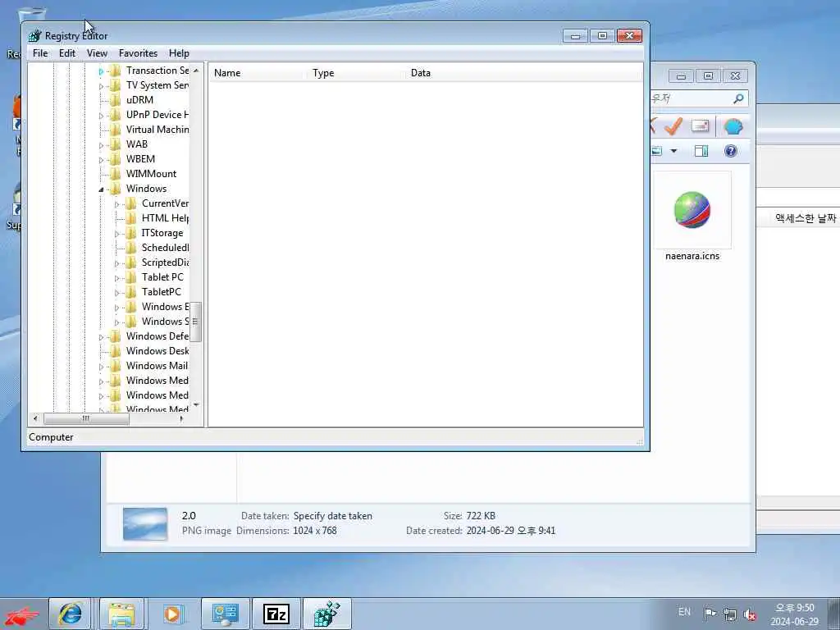Launch the media player taskbar icon
This screenshot has height=630, width=840.
coord(172,614)
